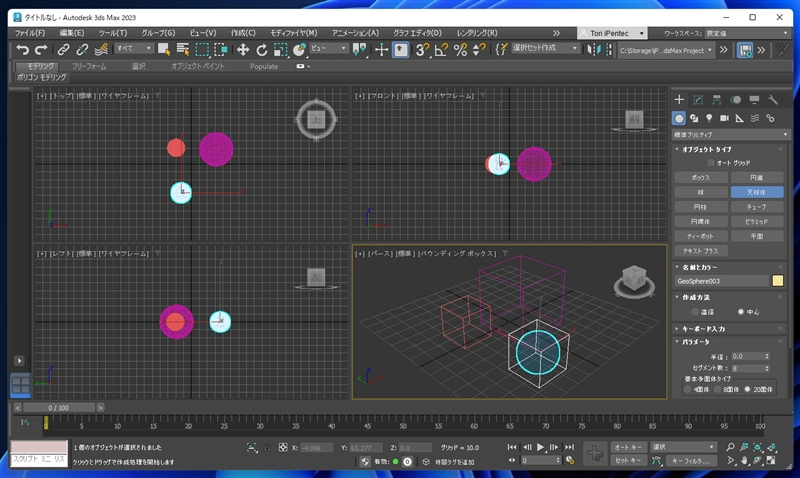800x478 pixels.
Task: Activate the Select Object tool
Action: [164, 49]
